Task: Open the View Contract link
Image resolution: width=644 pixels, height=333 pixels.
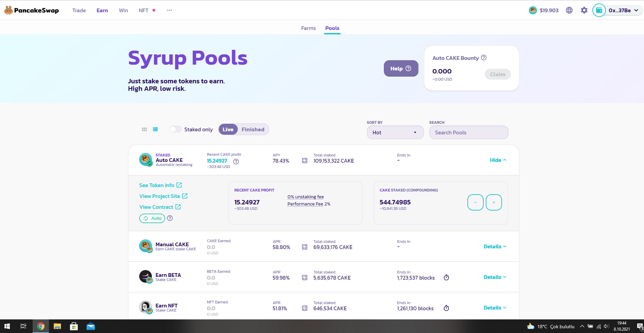Action: [x=160, y=207]
